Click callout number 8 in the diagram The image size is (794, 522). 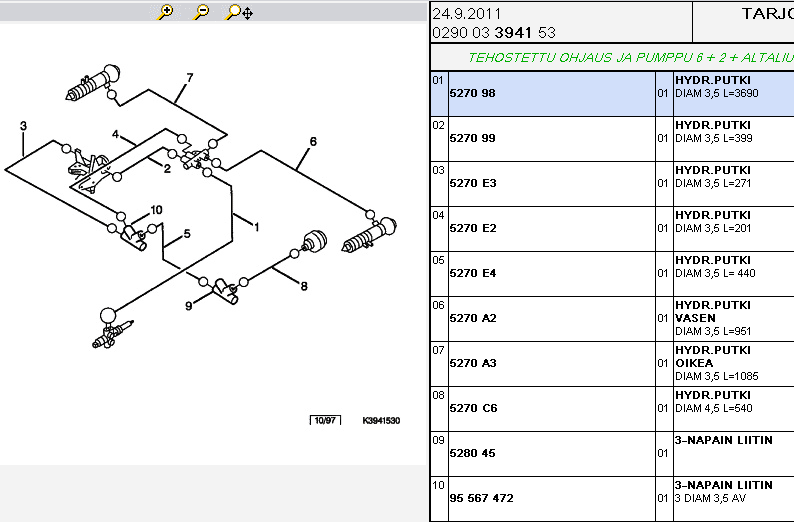pyautogui.click(x=304, y=287)
